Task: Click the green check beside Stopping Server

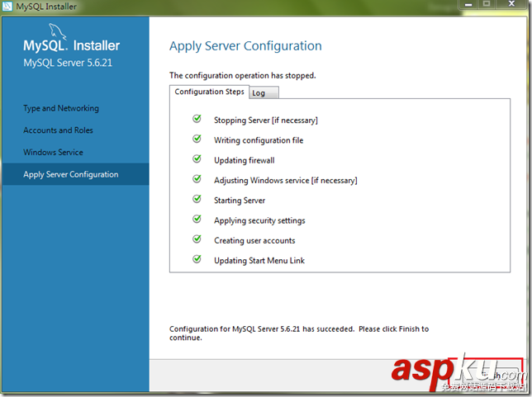Action: (x=197, y=119)
